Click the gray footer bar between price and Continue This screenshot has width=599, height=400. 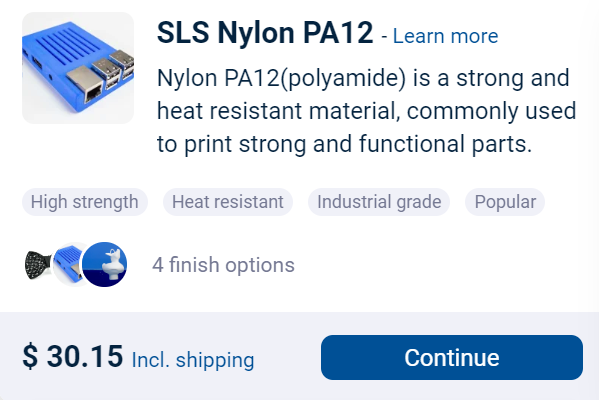(x=288, y=358)
